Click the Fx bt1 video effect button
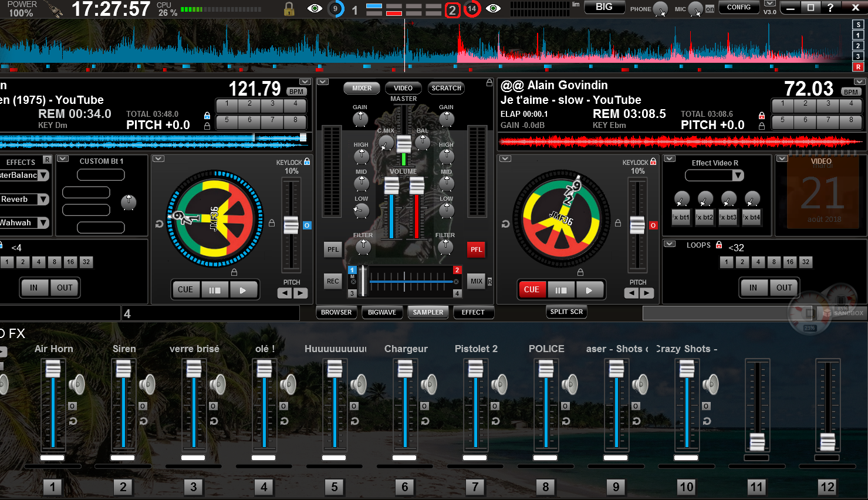The height and width of the screenshot is (500, 868). click(x=681, y=217)
